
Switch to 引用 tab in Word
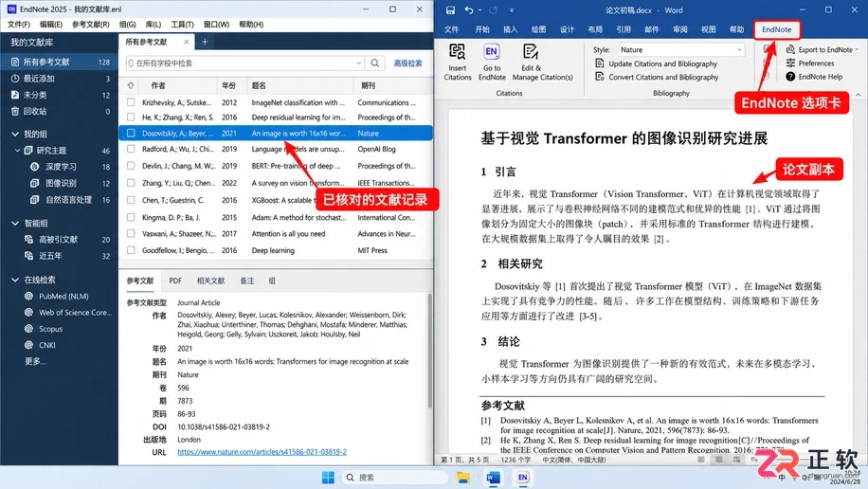pos(624,29)
